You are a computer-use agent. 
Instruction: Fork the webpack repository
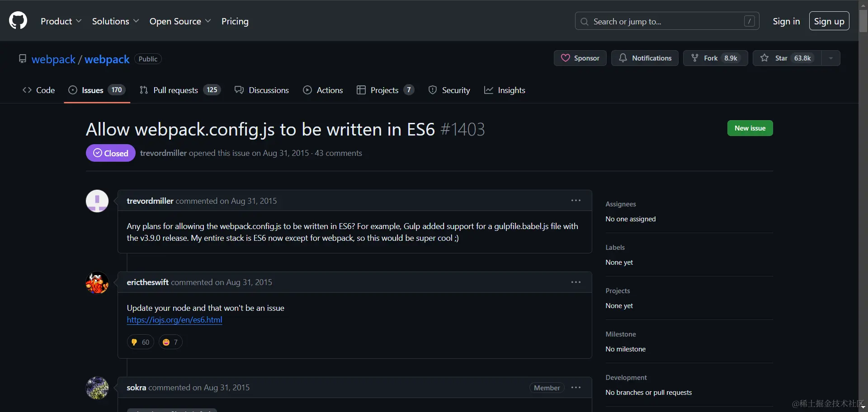[715, 58]
